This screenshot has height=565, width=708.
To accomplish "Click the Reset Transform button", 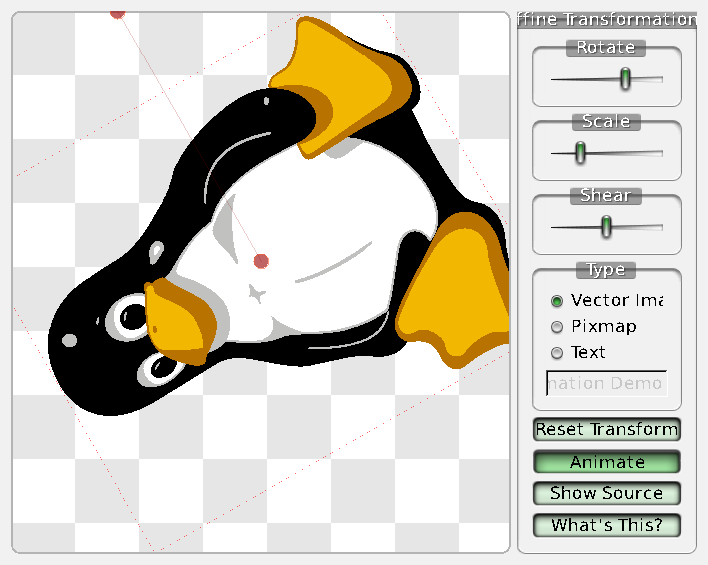I will pyautogui.click(x=606, y=430).
